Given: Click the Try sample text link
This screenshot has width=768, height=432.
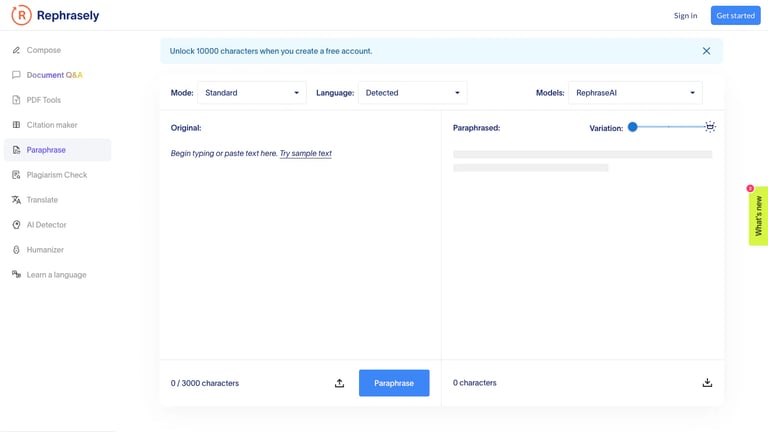Looking at the screenshot, I should tap(306, 153).
